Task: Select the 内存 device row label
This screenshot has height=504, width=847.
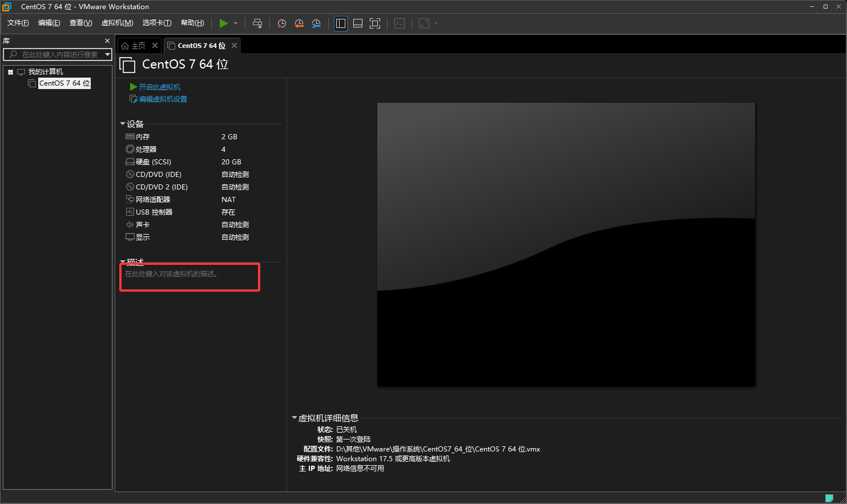Action: pos(143,137)
